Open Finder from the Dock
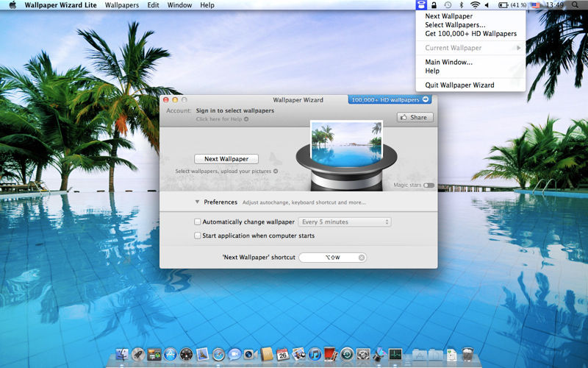 click(x=122, y=354)
